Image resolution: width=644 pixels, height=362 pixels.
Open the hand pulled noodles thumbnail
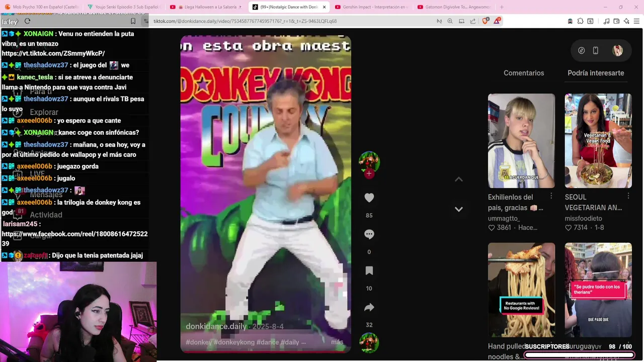[x=521, y=290]
